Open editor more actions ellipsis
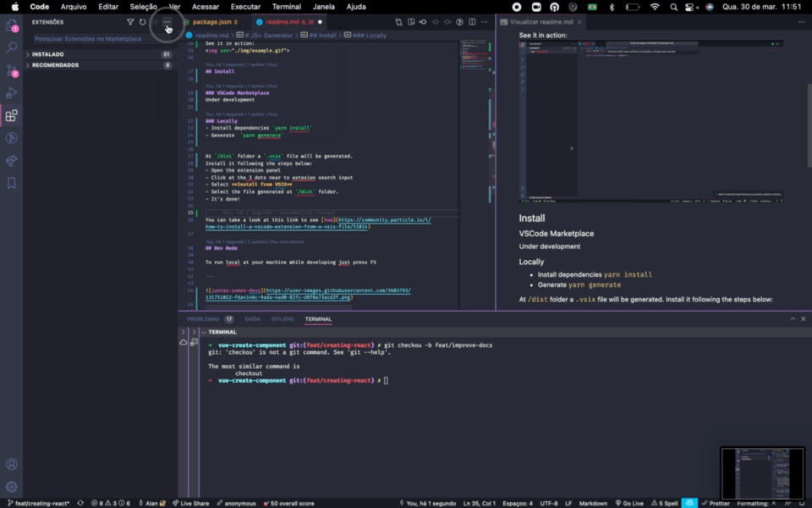 point(484,22)
